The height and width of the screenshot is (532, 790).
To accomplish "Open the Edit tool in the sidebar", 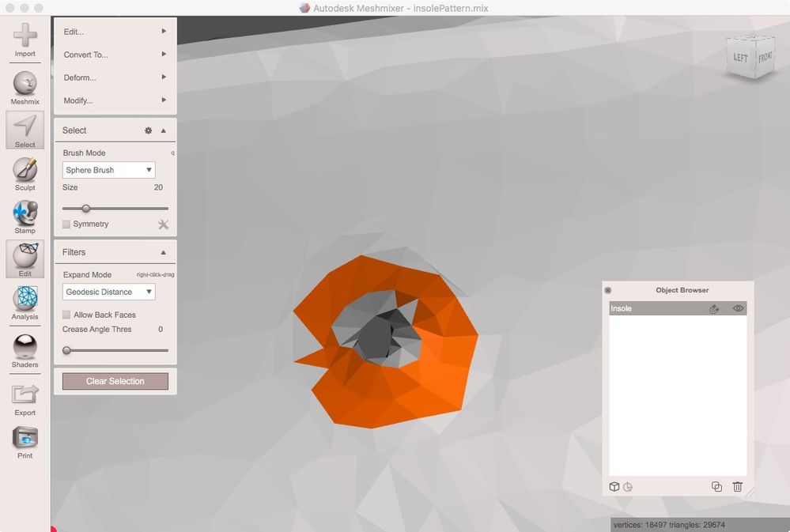I will pyautogui.click(x=25, y=259).
